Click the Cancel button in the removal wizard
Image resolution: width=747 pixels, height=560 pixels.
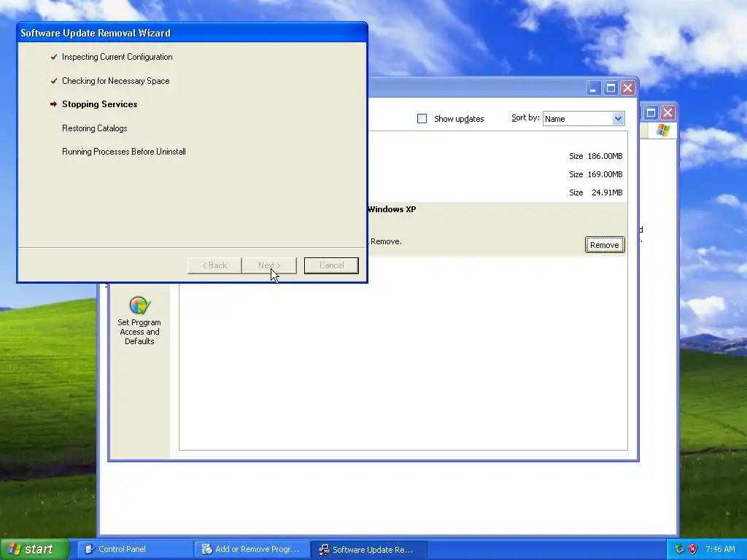pyautogui.click(x=331, y=265)
